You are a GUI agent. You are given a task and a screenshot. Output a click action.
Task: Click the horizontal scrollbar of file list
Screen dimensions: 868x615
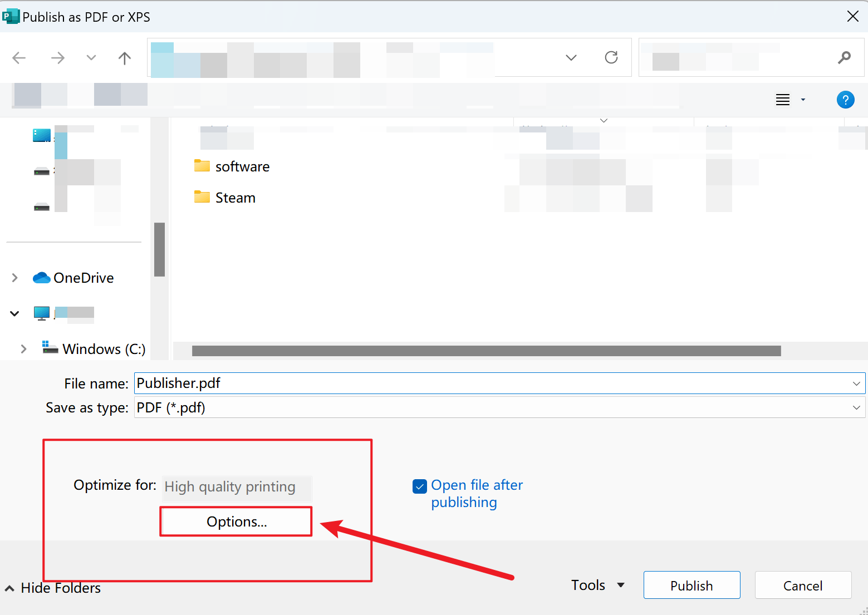click(x=486, y=351)
